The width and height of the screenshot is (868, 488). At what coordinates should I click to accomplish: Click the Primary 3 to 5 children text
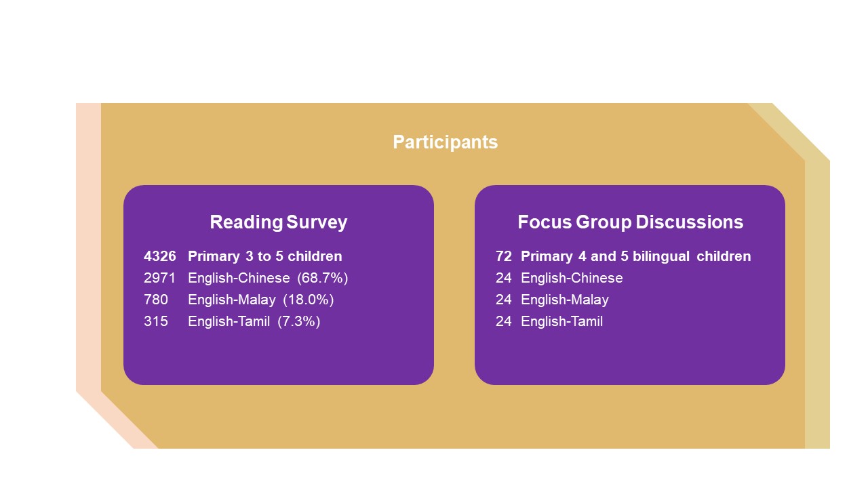264,256
